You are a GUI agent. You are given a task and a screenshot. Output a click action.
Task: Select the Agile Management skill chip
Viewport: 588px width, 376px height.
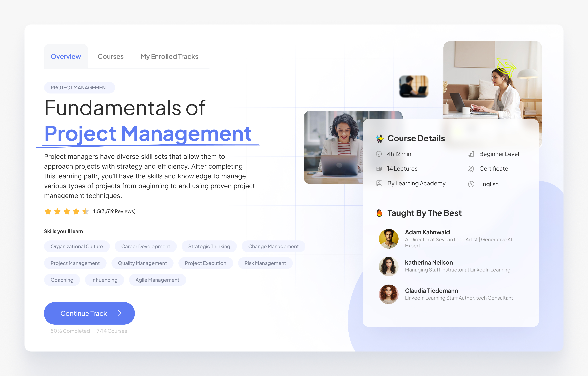coord(157,280)
